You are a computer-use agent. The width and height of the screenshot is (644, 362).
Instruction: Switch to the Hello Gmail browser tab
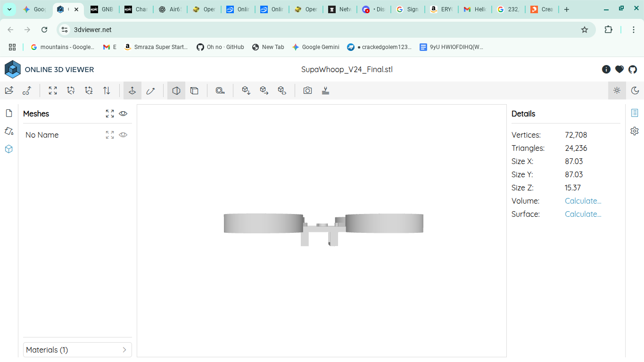coord(475,9)
